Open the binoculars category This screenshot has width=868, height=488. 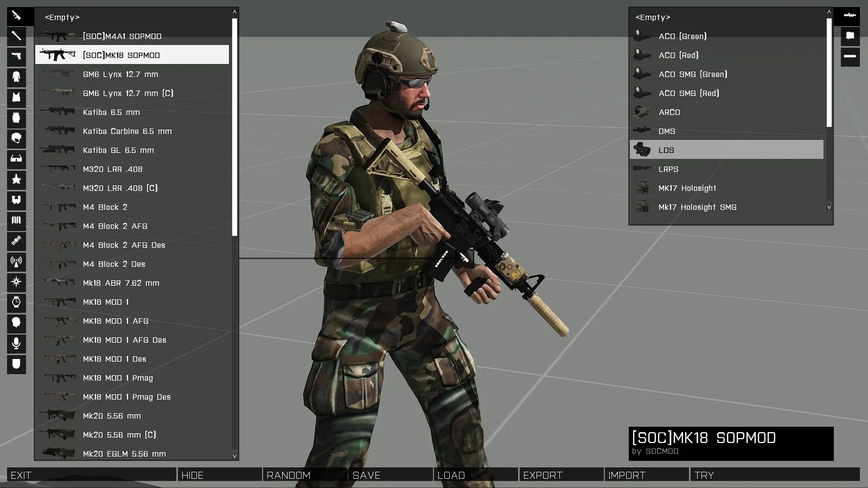16,200
